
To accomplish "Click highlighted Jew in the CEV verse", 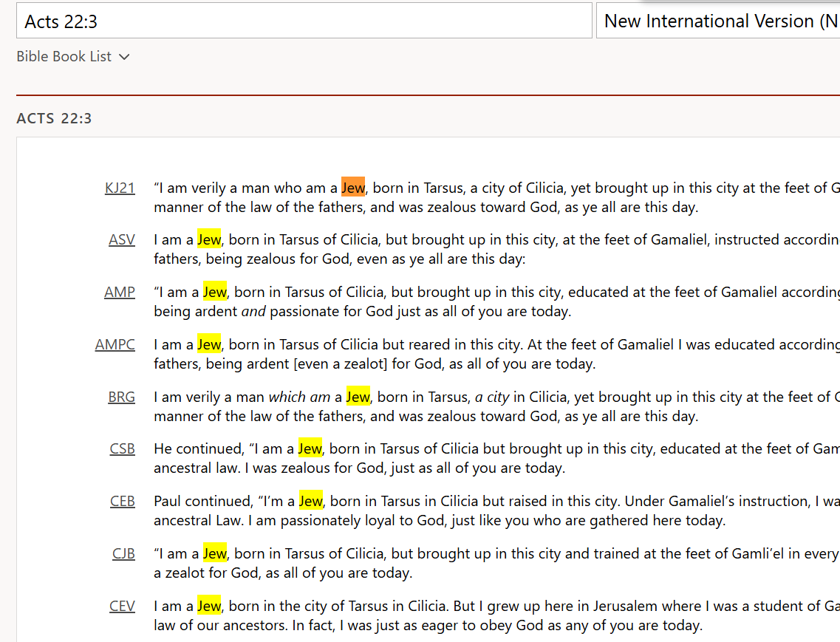I will coord(209,606).
